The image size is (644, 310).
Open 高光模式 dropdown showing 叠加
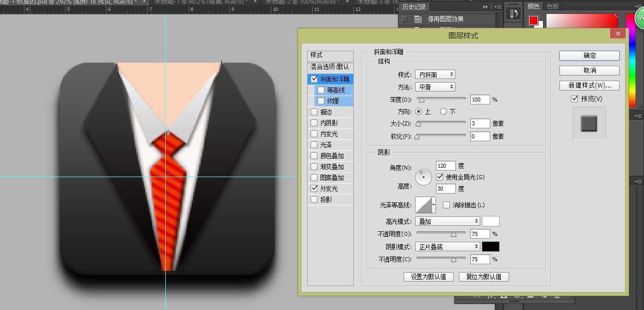(x=447, y=221)
